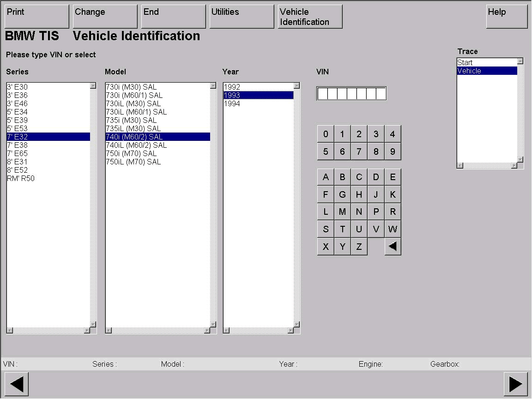
Task: Select series 7' E65
Action: pos(48,153)
